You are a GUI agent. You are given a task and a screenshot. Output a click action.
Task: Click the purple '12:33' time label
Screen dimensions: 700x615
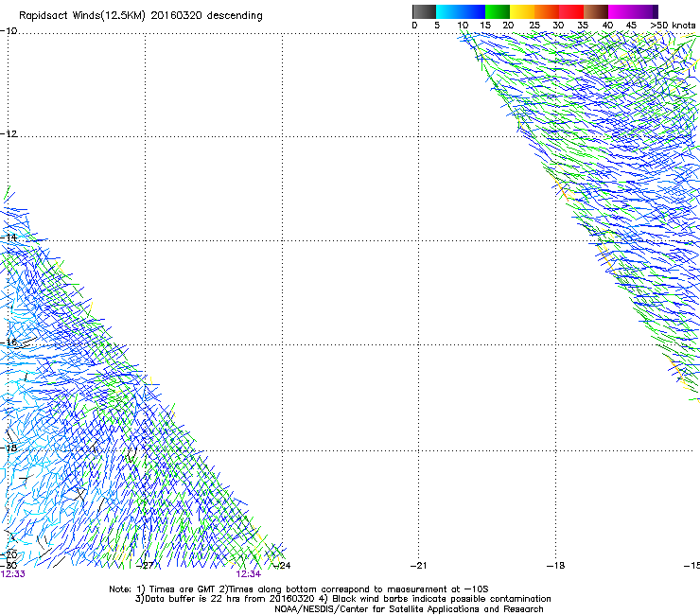point(13,574)
